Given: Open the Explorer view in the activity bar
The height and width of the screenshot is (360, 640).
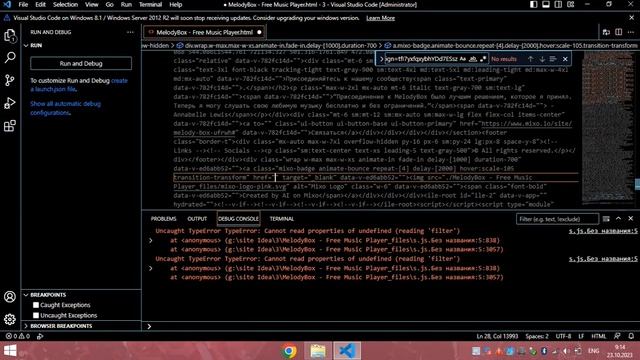Looking at the screenshot, I should pyautogui.click(x=10, y=36).
